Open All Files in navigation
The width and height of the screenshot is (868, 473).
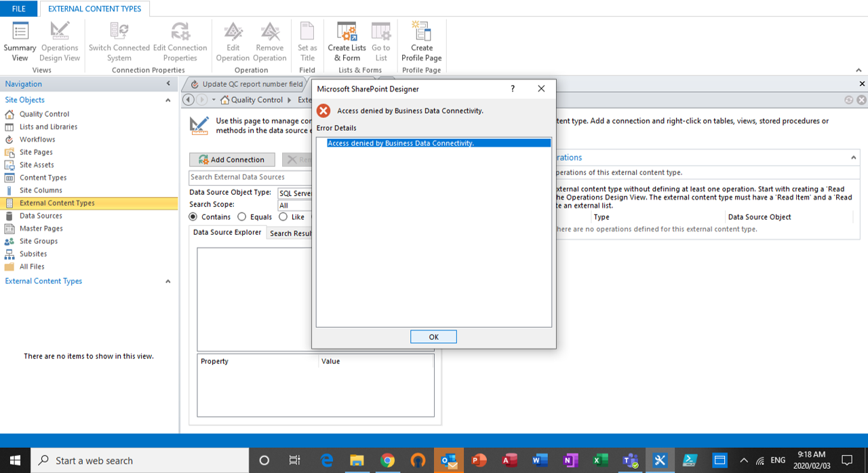tap(32, 267)
